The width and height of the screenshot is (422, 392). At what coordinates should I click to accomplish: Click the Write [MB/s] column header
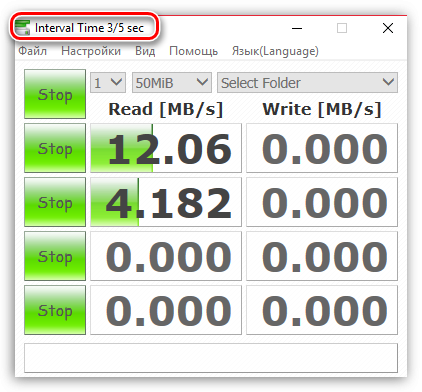coord(322,109)
